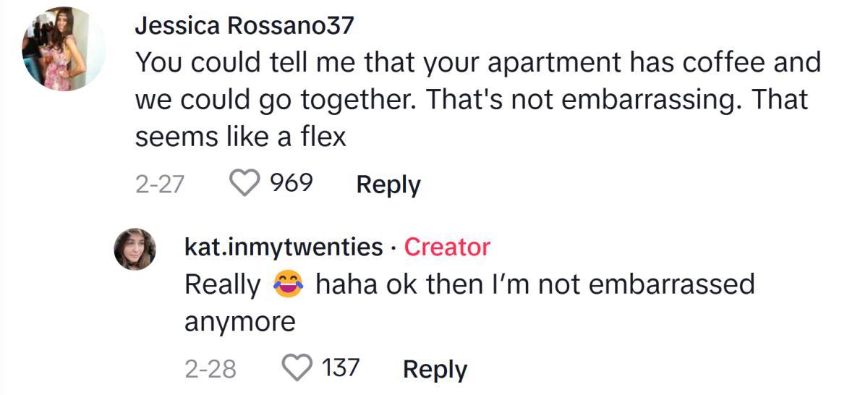
Task: Visit the Jessica Rossano37 username link
Action: tap(244, 26)
